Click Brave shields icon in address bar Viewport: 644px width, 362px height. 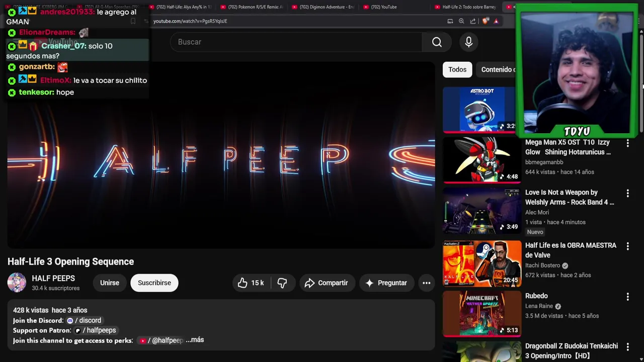485,21
